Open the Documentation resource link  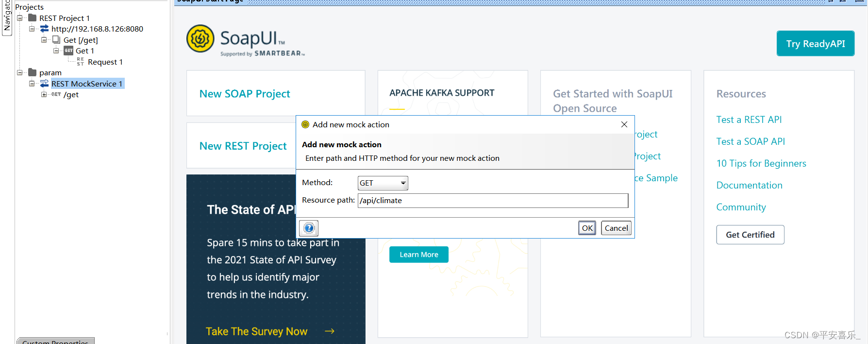750,185
